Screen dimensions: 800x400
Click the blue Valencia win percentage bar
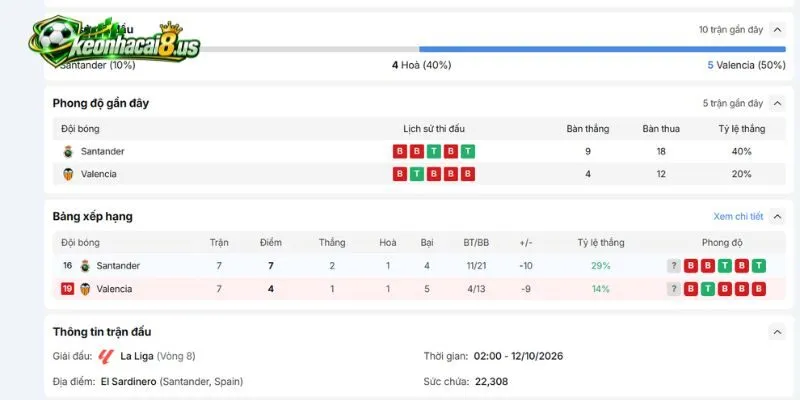pos(603,49)
